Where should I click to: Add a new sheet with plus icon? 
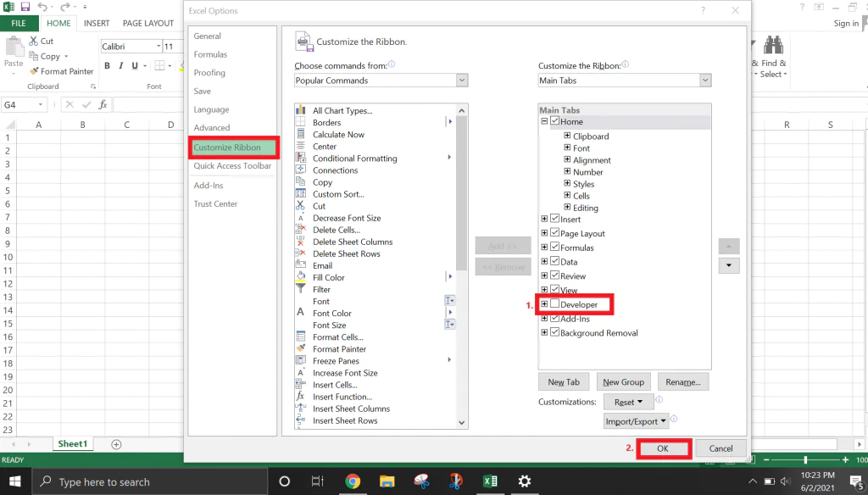[116, 444]
